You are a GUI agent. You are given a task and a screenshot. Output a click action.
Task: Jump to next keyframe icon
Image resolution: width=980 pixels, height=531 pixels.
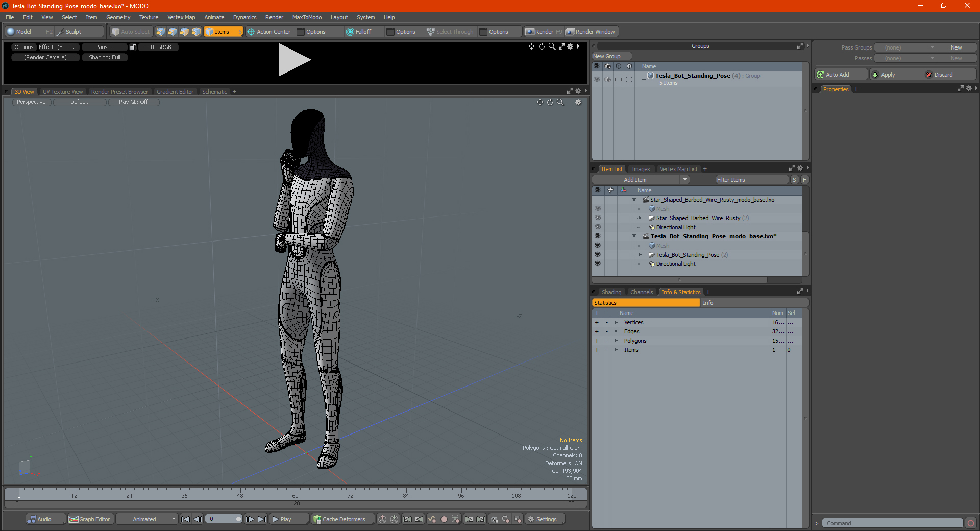469,519
